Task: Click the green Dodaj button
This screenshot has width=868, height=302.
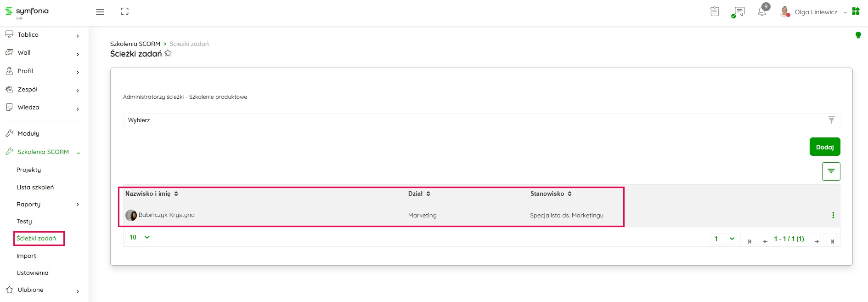Action: 824,147
